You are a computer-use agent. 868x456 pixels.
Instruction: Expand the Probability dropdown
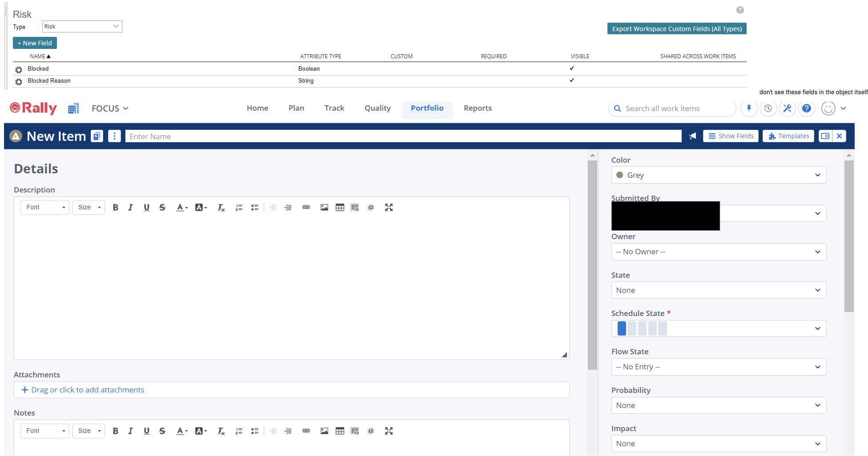point(718,405)
